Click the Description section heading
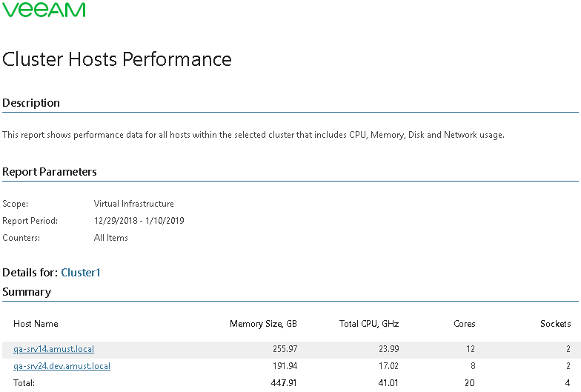This screenshot has height=392, width=581. click(31, 103)
